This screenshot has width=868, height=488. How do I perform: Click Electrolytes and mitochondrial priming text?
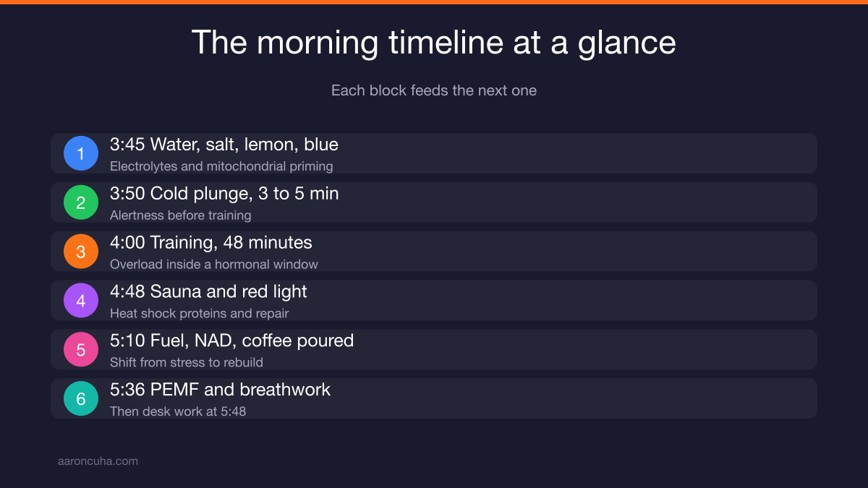[x=221, y=166]
